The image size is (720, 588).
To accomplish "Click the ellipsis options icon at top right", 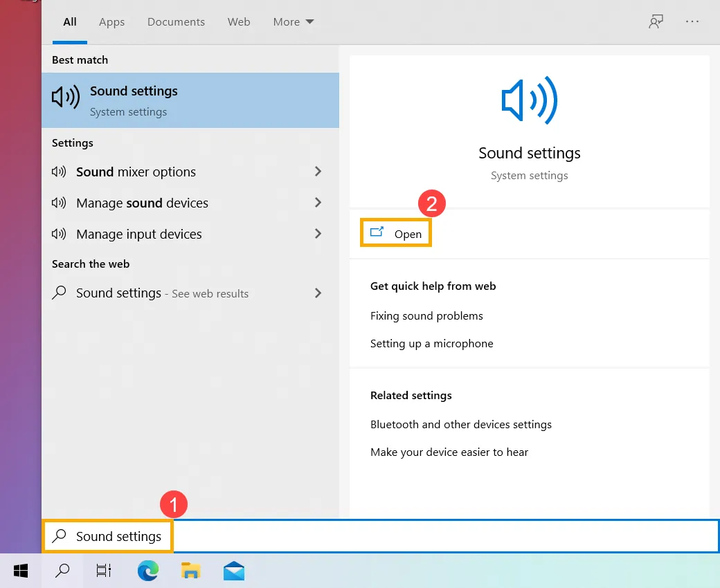I will (692, 21).
